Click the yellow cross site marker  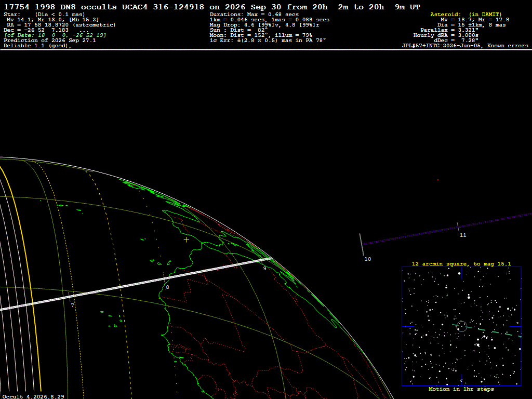coord(187,240)
